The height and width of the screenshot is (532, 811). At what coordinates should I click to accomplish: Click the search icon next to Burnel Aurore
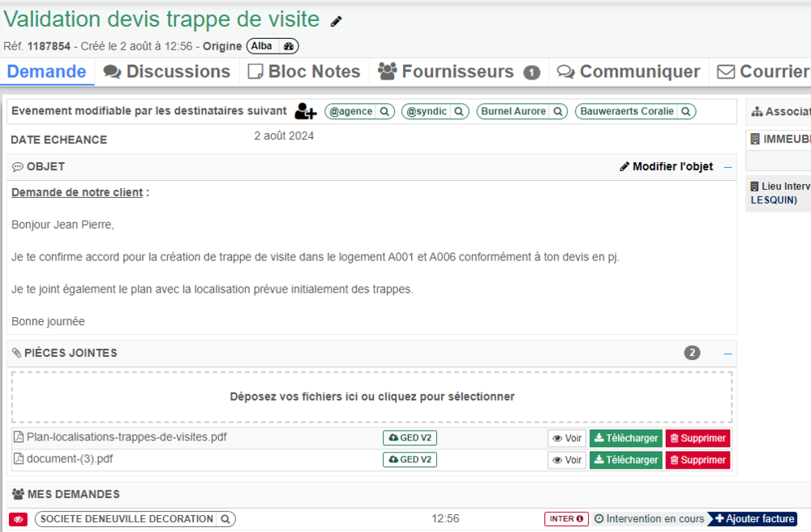tap(558, 111)
